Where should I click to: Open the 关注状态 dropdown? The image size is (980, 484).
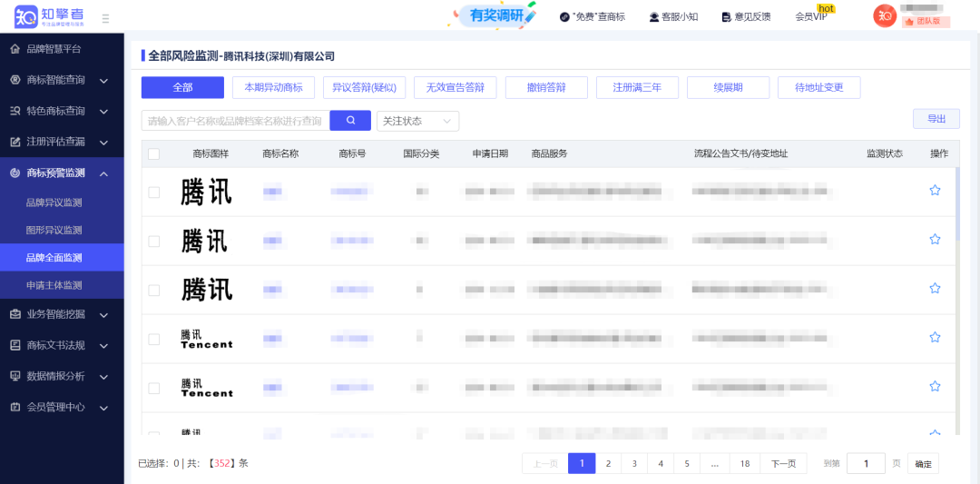tap(417, 122)
